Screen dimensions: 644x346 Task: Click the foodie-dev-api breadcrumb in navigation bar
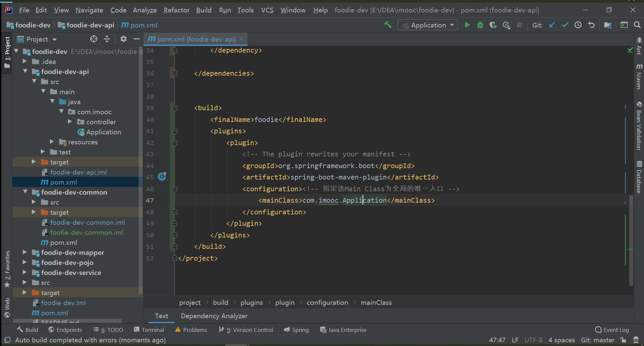(x=86, y=25)
